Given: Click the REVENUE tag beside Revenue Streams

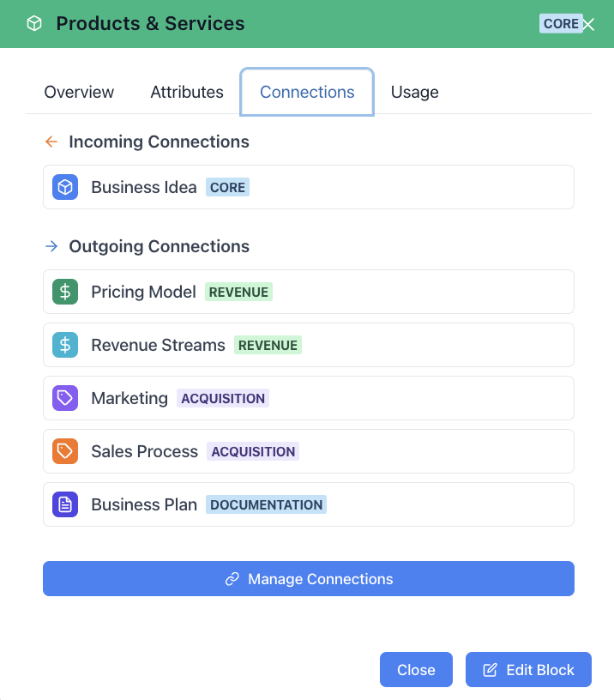Looking at the screenshot, I should (x=268, y=345).
